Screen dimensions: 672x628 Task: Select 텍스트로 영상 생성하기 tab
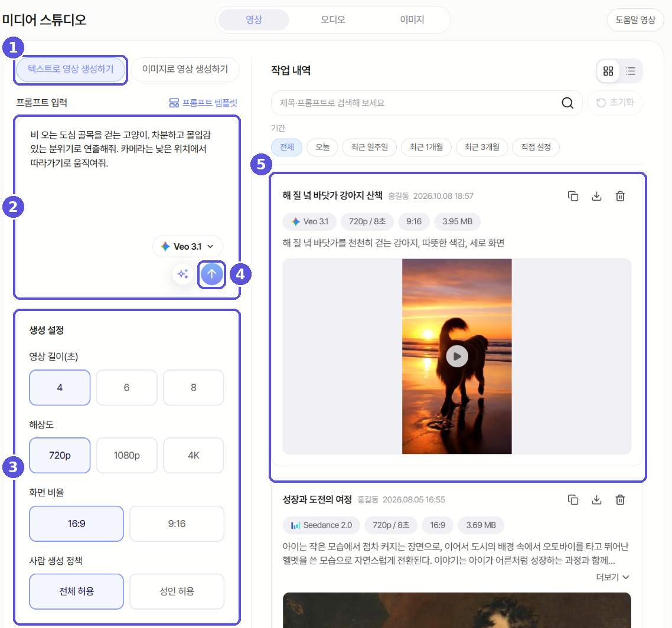click(71, 69)
